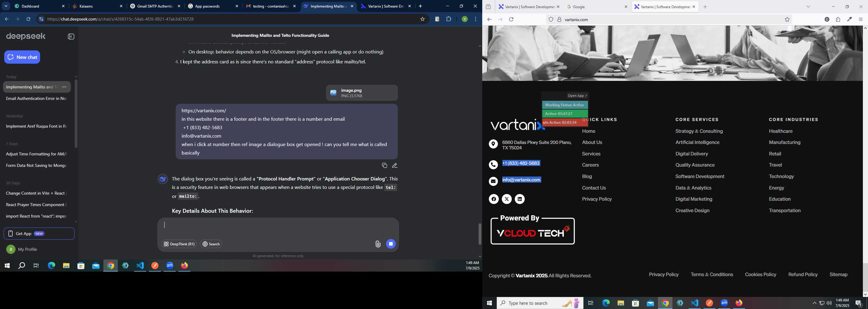
Task: Click the paperclip attach file icon
Action: point(378,244)
